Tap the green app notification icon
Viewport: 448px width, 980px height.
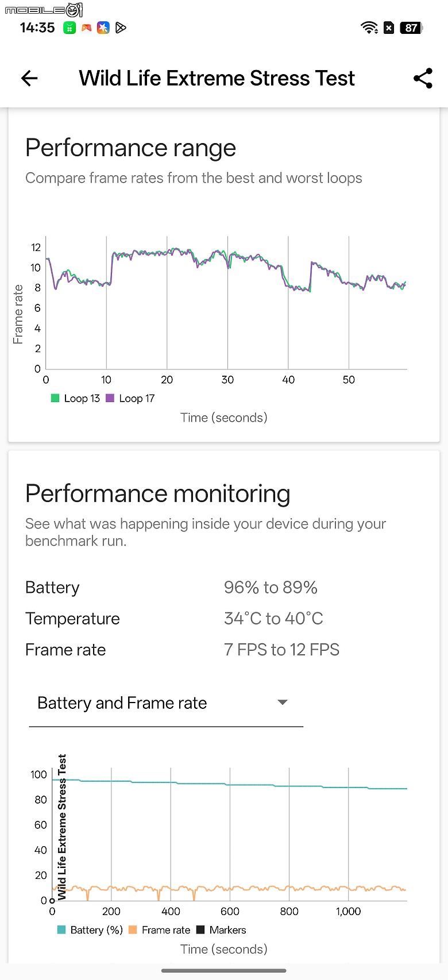(69, 27)
